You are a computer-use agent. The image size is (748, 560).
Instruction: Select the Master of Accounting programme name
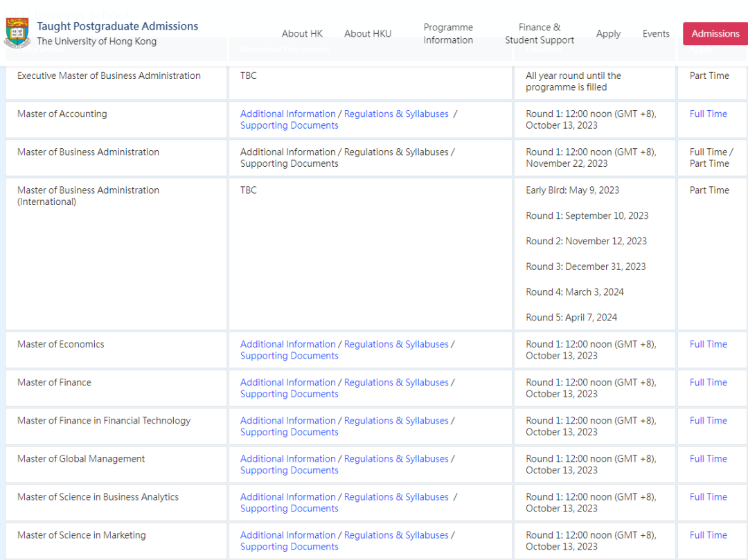[x=62, y=114]
